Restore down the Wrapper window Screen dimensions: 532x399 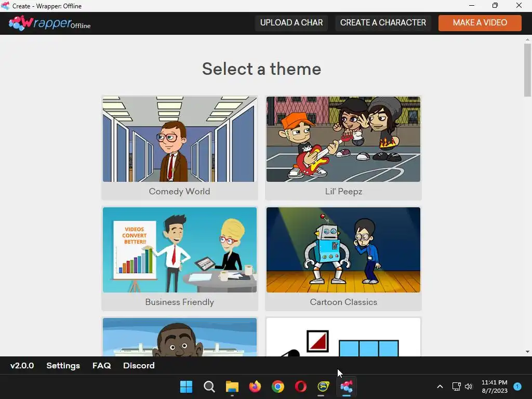coord(495,5)
